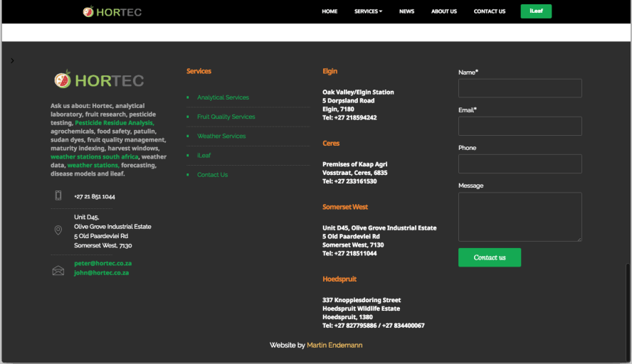632x364 pixels.
Task: Click the location pin icon
Action: 58,230
